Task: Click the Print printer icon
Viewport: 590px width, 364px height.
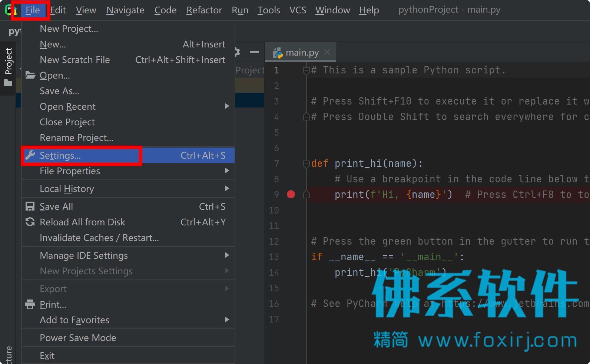Action: click(x=30, y=304)
